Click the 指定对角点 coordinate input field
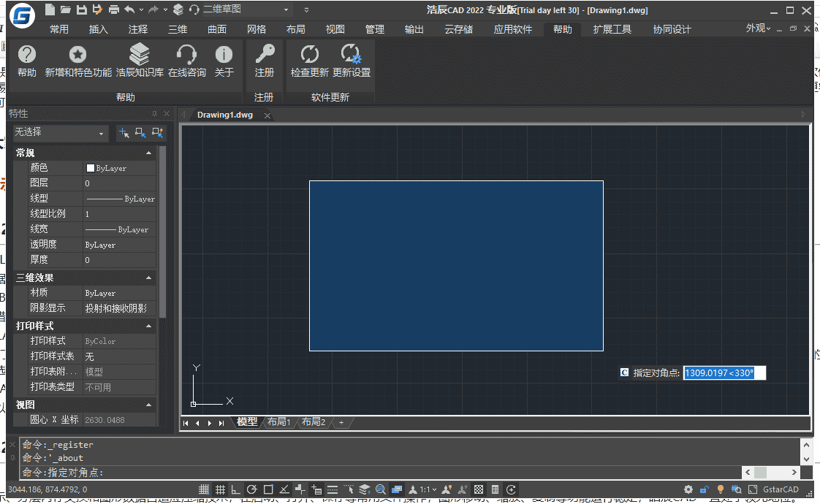The height and width of the screenshot is (504, 820). point(724,373)
